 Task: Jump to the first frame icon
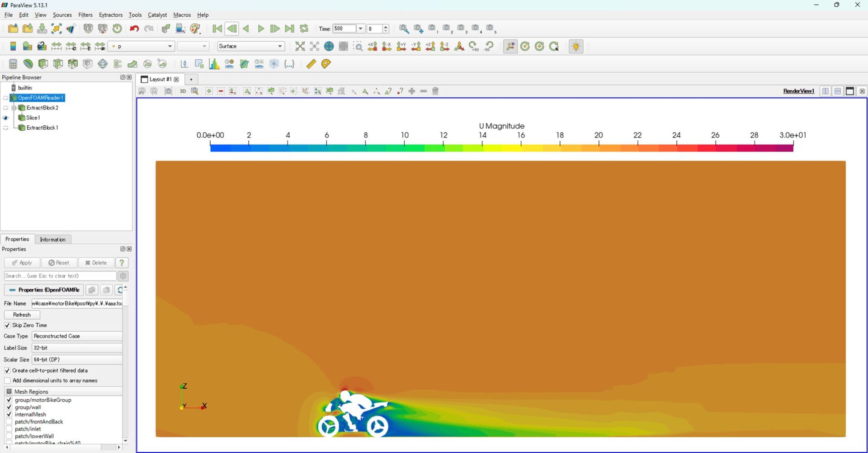[217, 29]
